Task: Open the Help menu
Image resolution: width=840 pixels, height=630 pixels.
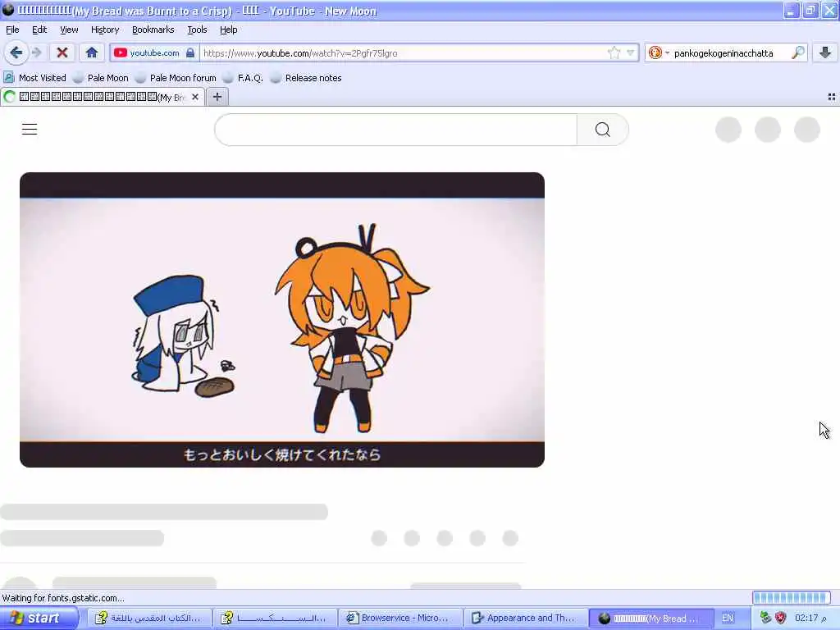Action: 229,30
